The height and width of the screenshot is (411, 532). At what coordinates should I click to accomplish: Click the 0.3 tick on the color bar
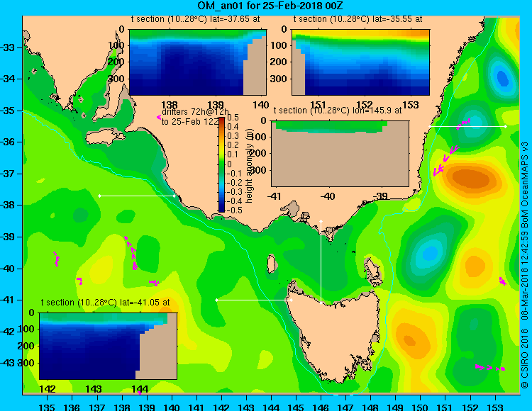pos(233,136)
